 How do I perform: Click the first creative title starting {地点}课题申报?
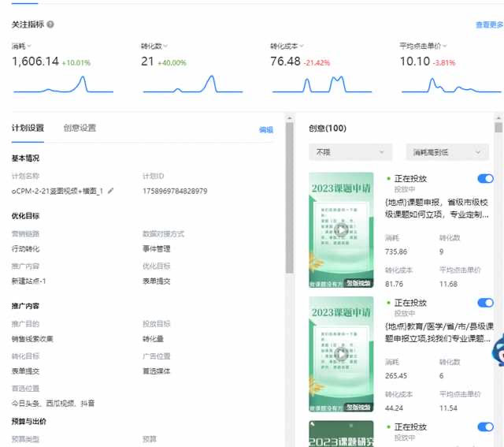[x=437, y=209]
